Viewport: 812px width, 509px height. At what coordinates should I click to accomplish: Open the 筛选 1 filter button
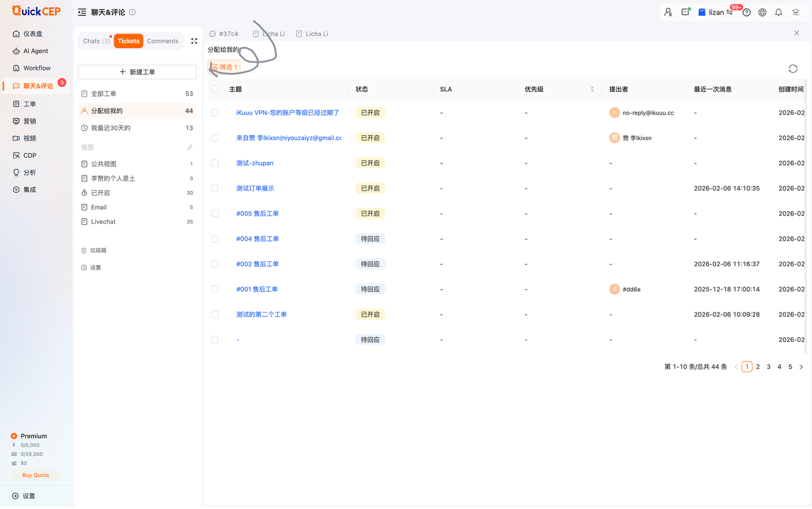[x=224, y=67]
